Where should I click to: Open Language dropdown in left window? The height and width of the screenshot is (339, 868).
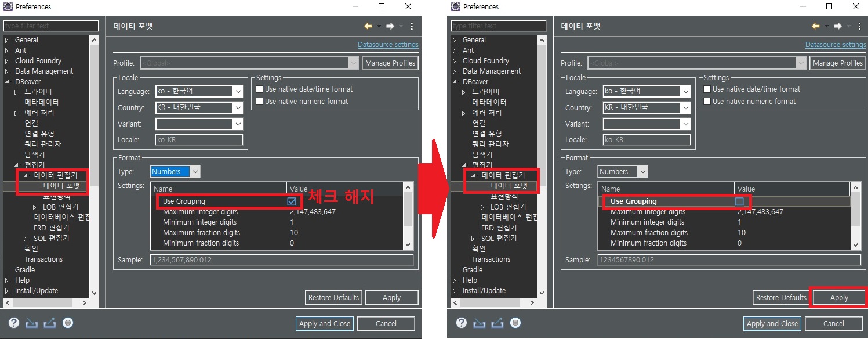point(238,92)
